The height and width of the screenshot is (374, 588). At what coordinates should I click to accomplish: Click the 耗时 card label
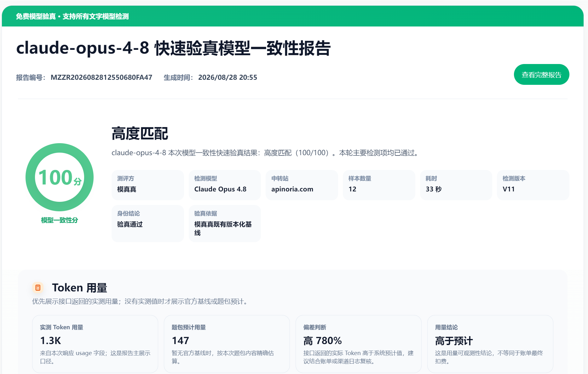[431, 178]
